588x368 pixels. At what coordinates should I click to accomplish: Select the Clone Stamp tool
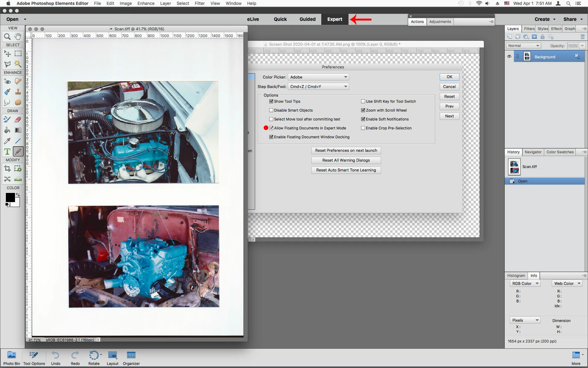pyautogui.click(x=18, y=92)
